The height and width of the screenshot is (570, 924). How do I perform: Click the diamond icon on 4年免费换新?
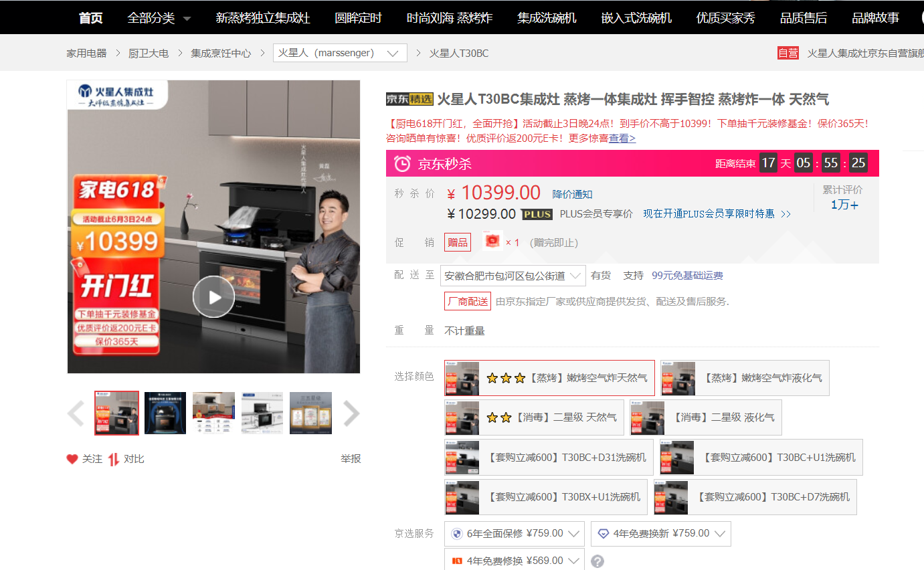tap(603, 534)
